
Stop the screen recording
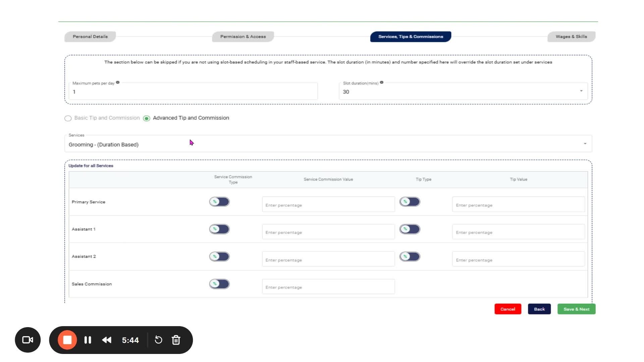67,340
